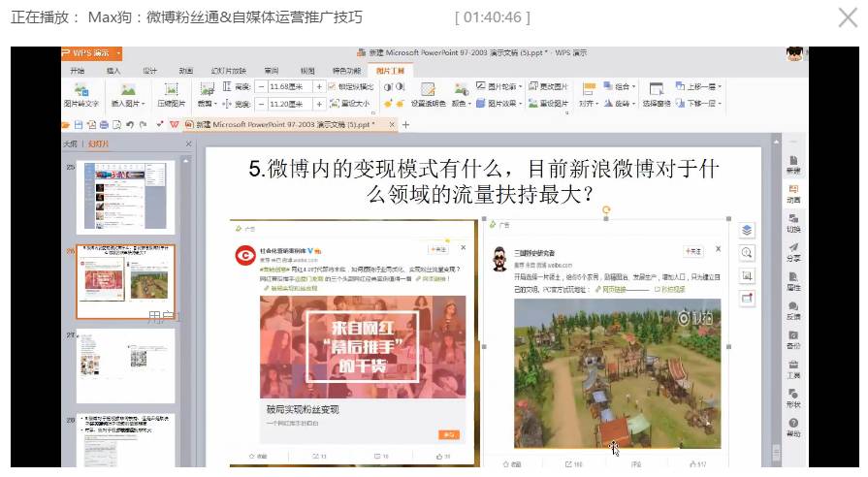
Task: Select slide 26 thumbnail
Action: pos(125,282)
